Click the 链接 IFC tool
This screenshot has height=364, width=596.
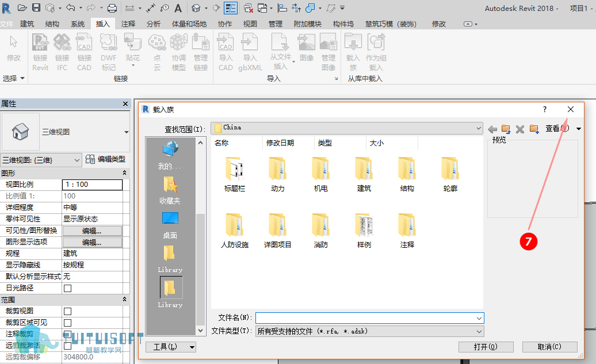coord(62,52)
